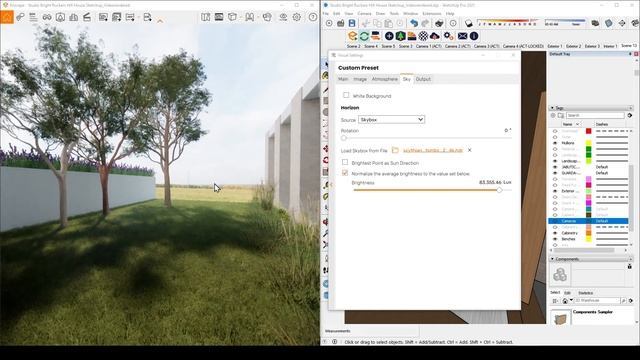Viewport: 640px width, 360px height.
Task: Open File menu in SketchUp
Action: click(326, 13)
